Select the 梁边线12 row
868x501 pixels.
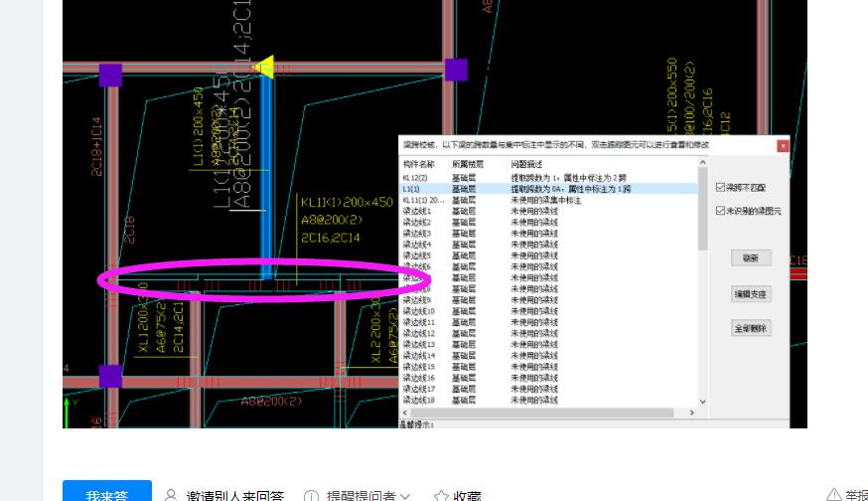[548, 333]
